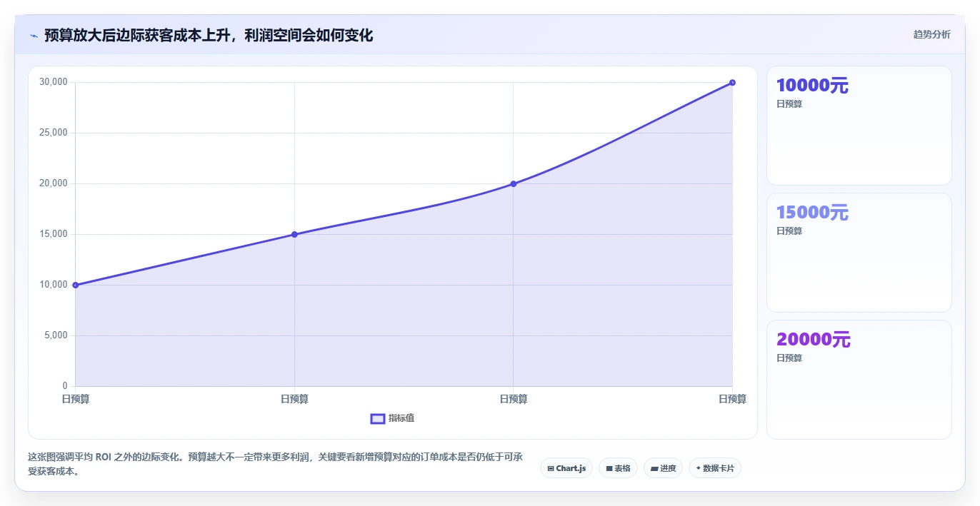Click the trend icon beside the chart title
The image size is (980, 506).
coord(34,36)
